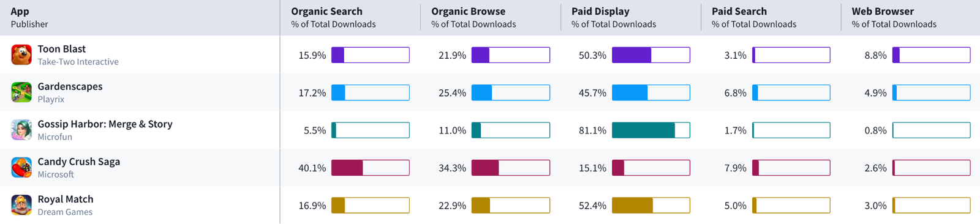Click the Toon Blast app icon

coord(21,55)
